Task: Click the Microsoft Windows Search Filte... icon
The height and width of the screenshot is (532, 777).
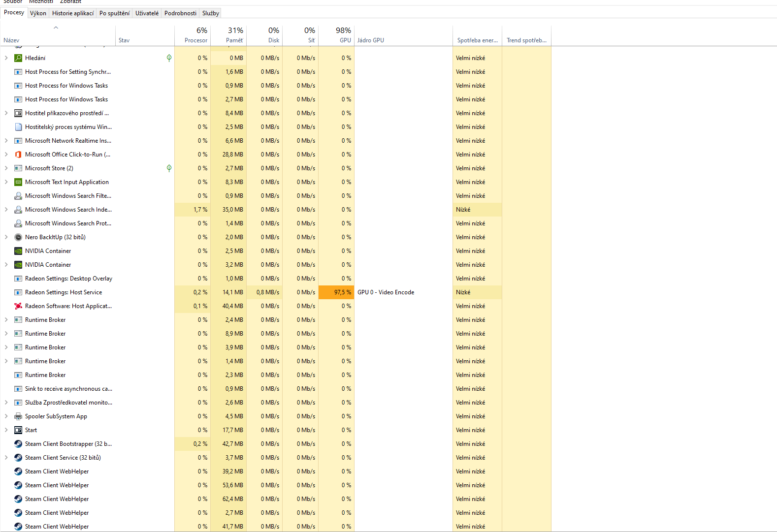Action: click(x=18, y=196)
